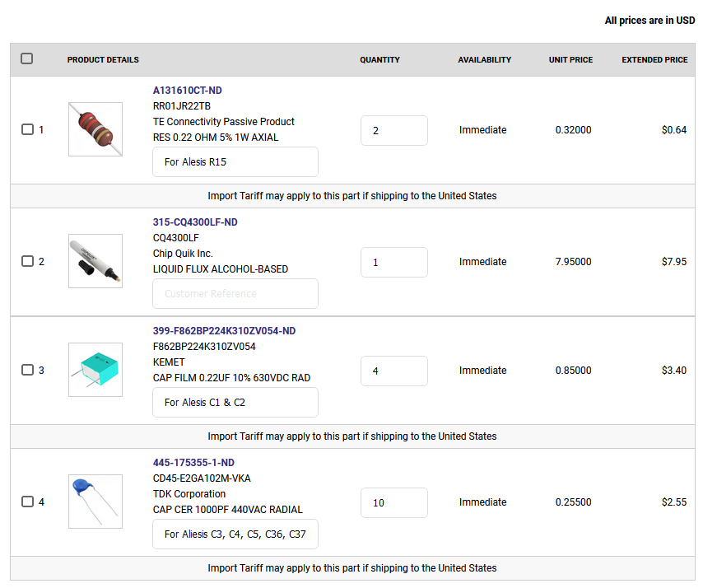Check the box for item 1

[28, 129]
